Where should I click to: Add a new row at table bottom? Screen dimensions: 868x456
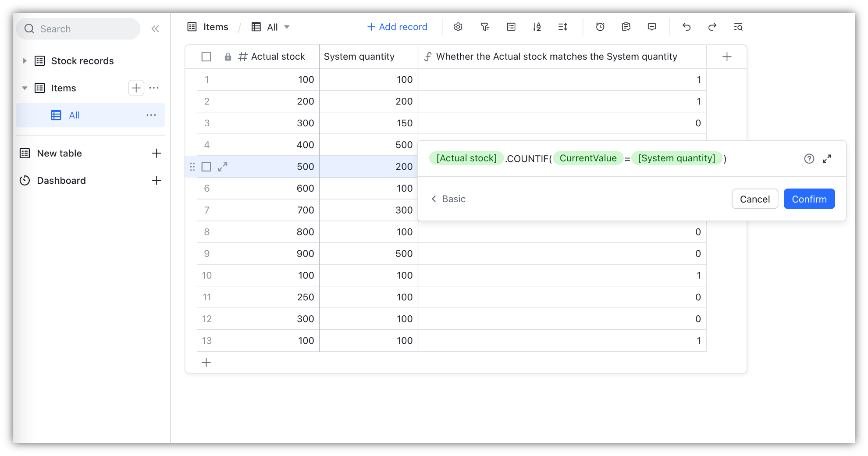[x=206, y=363]
